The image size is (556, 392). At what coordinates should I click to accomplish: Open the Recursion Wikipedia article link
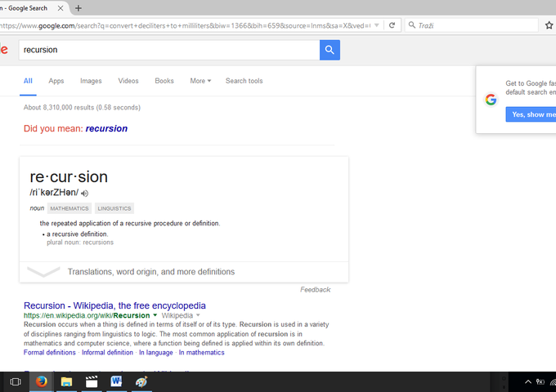[x=114, y=305]
